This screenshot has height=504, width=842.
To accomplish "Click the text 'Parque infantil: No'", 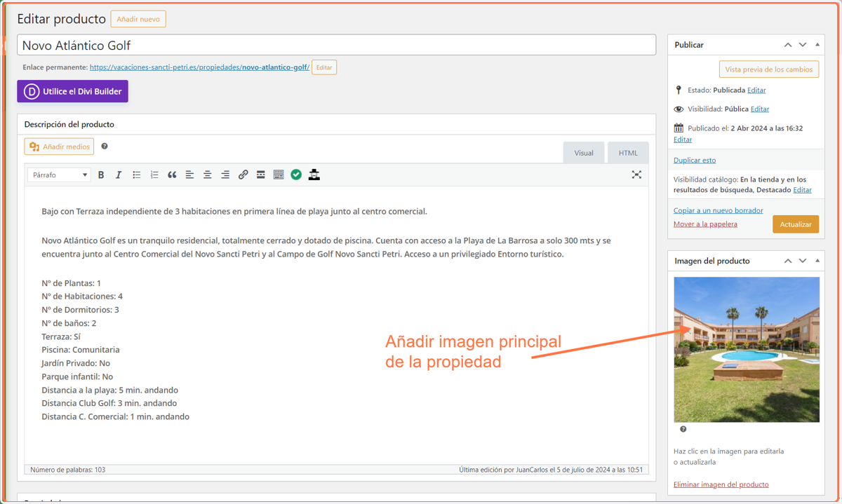I will (x=77, y=376).
